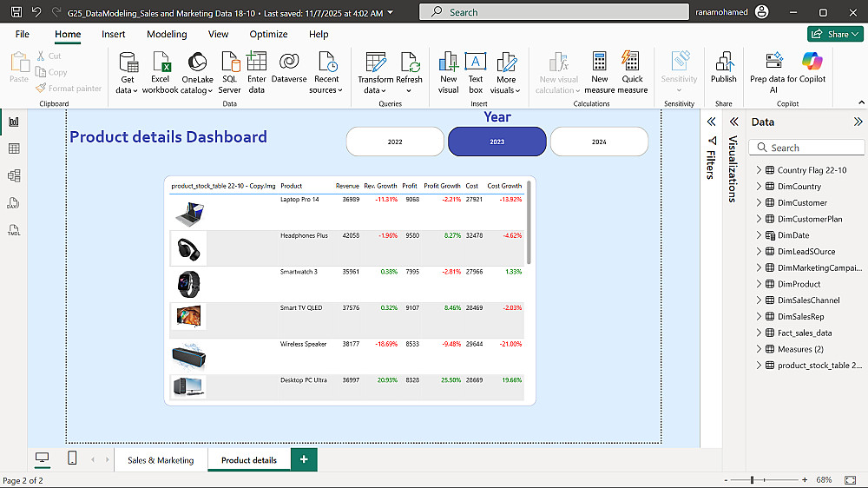The height and width of the screenshot is (488, 868).
Task: Expand the Country Flag 22-10 table
Action: [x=759, y=170]
